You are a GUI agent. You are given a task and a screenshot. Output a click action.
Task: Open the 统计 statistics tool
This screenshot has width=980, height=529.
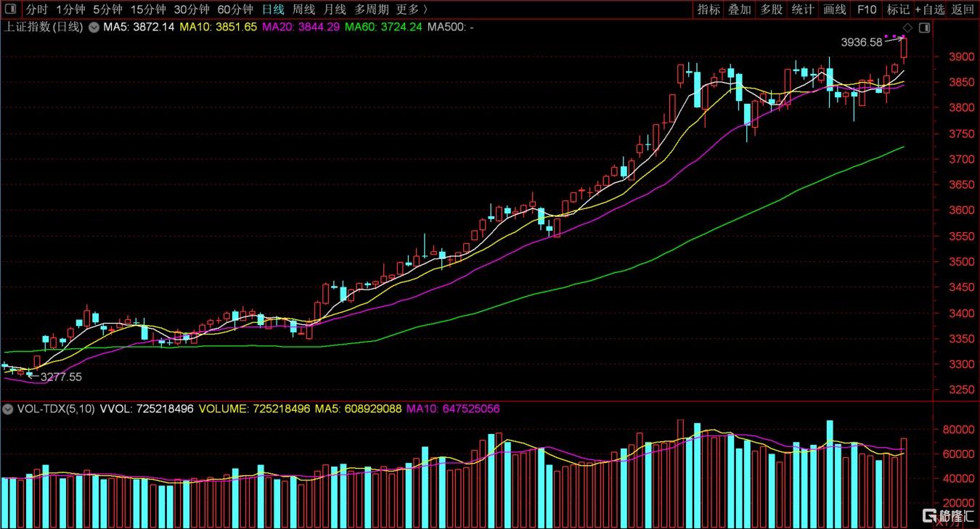[802, 9]
